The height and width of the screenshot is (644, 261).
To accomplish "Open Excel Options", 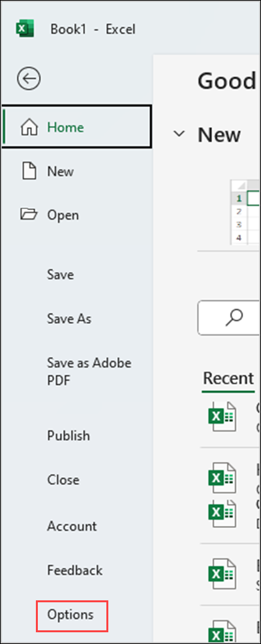I will 72,615.
